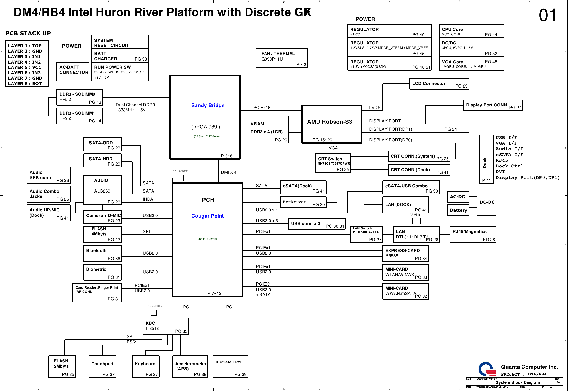Click the REGULATOR +1.05V block
Screen dimensions: 568x392
389,31
